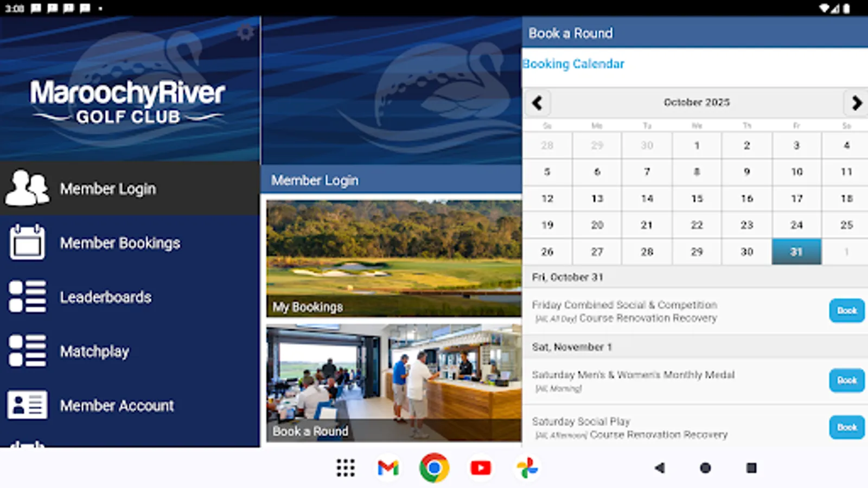Go to previous month in calendar
868x488 pixels.
[537, 102]
